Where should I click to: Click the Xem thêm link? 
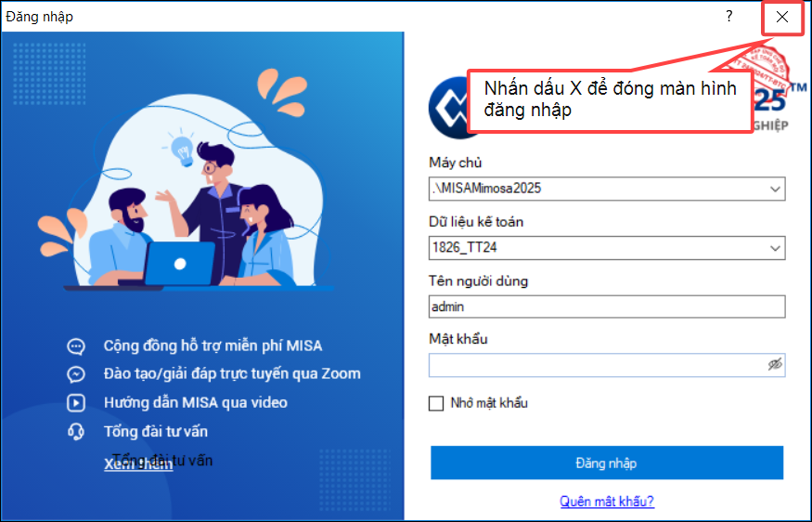(x=138, y=463)
